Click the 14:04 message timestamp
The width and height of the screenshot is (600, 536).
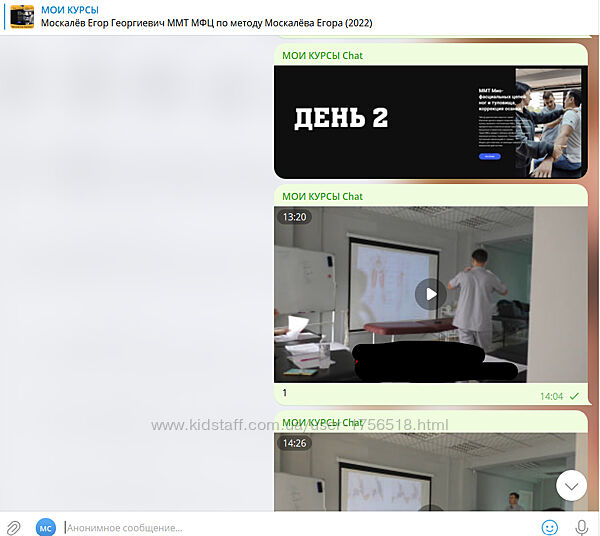(551, 396)
